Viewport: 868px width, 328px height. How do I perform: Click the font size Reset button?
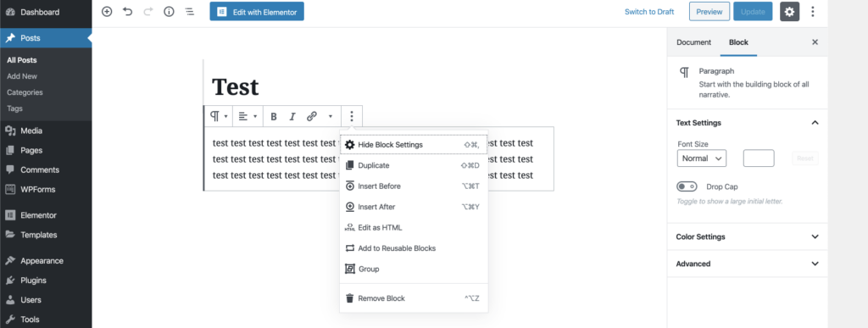pyautogui.click(x=805, y=158)
